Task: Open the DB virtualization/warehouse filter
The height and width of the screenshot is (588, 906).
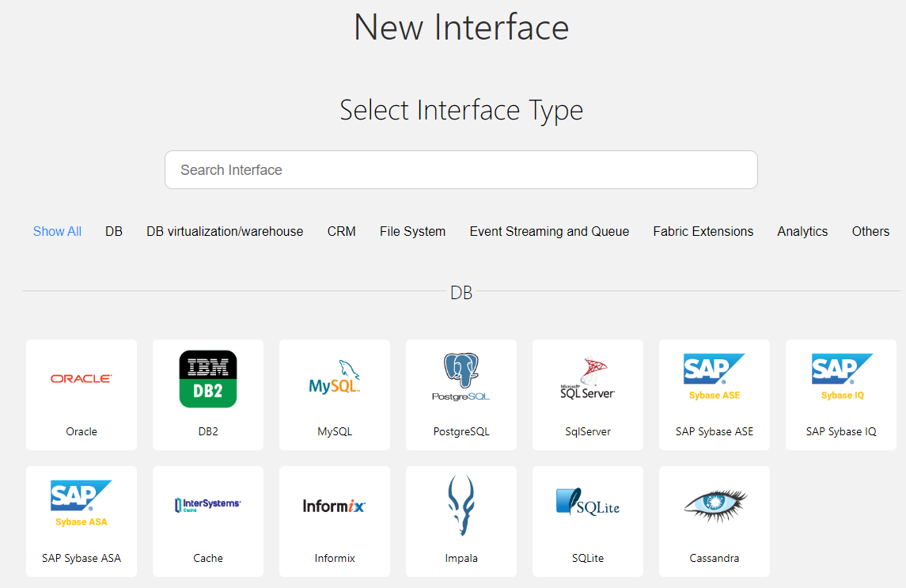Action: [x=225, y=232]
